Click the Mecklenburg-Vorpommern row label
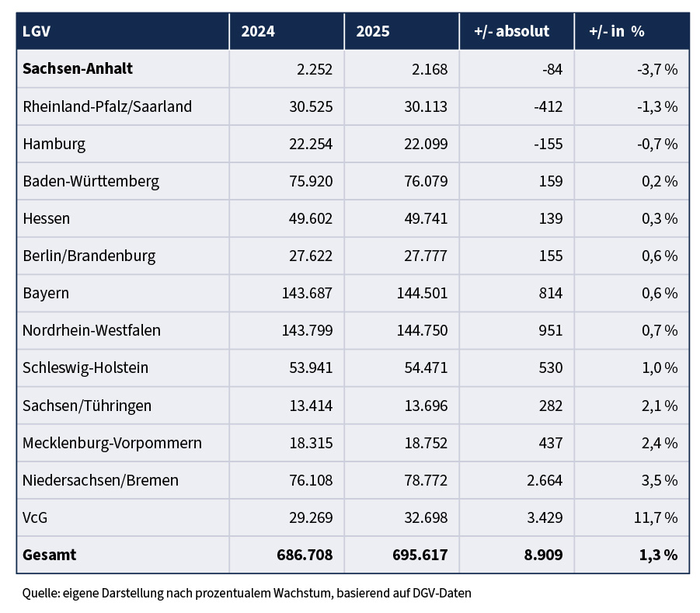 point(112,443)
